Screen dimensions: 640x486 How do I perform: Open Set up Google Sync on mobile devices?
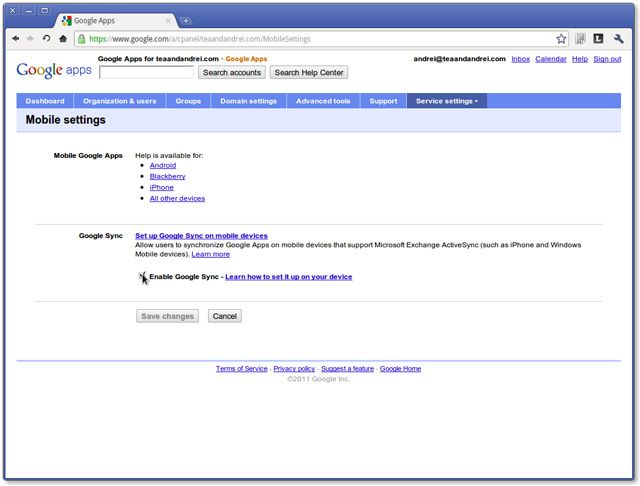tap(201, 235)
